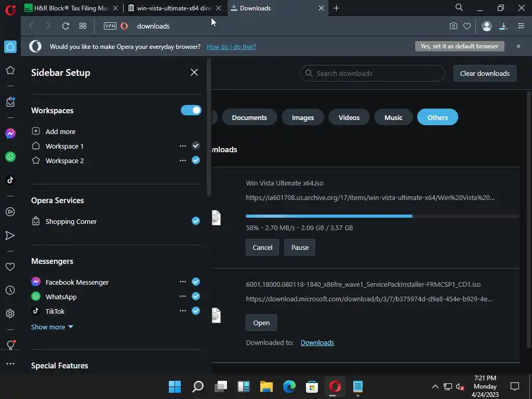
Task: Open the star Workspace 2 sidebar icon
Action: tap(10, 70)
